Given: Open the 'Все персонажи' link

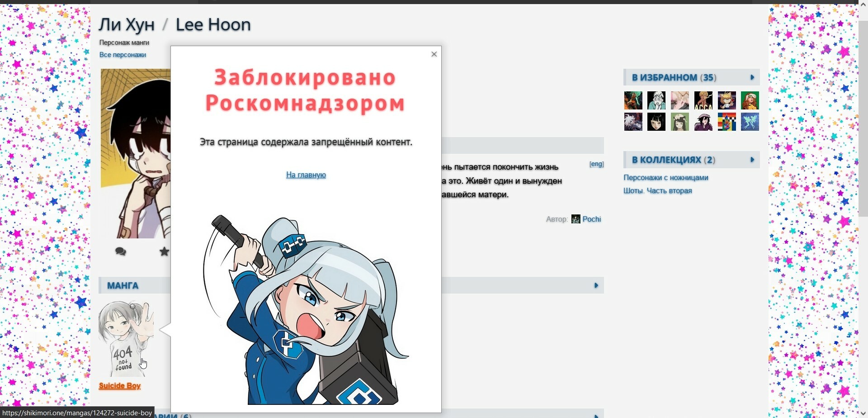Looking at the screenshot, I should click(123, 55).
